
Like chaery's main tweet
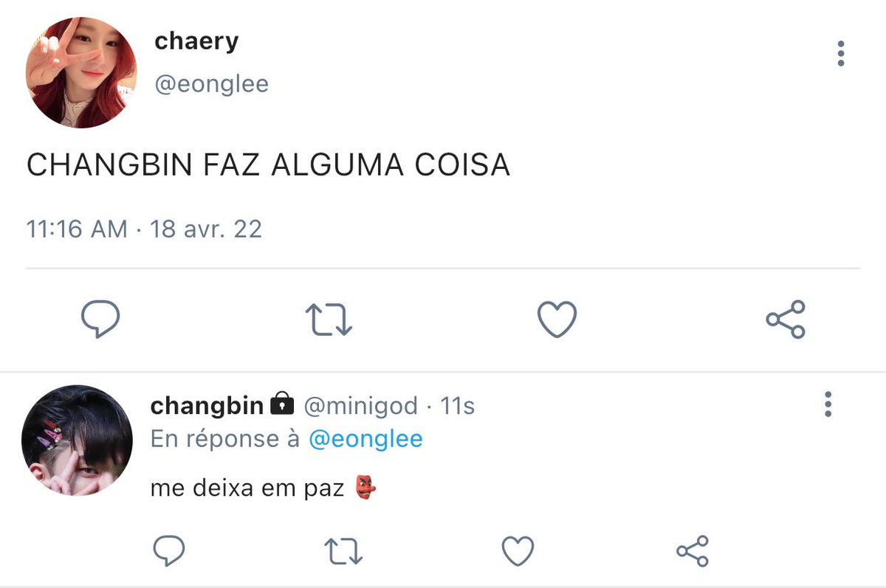point(556,320)
